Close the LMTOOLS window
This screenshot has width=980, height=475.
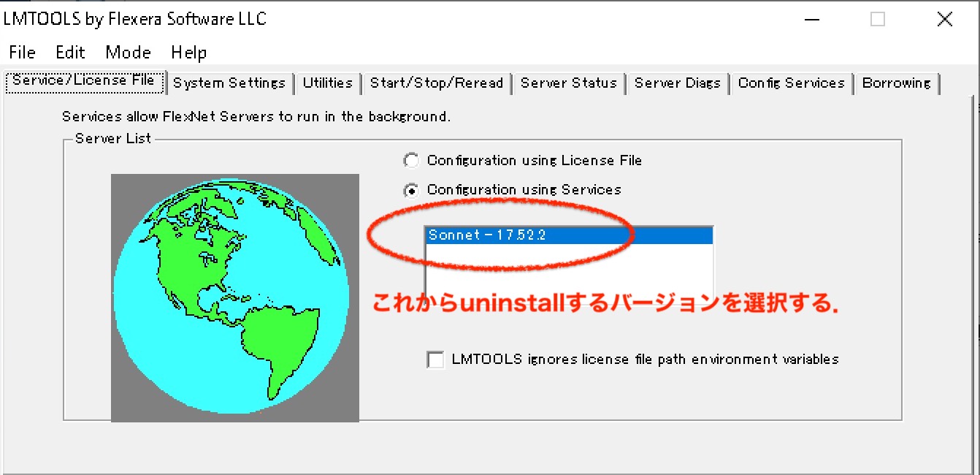pos(944,20)
